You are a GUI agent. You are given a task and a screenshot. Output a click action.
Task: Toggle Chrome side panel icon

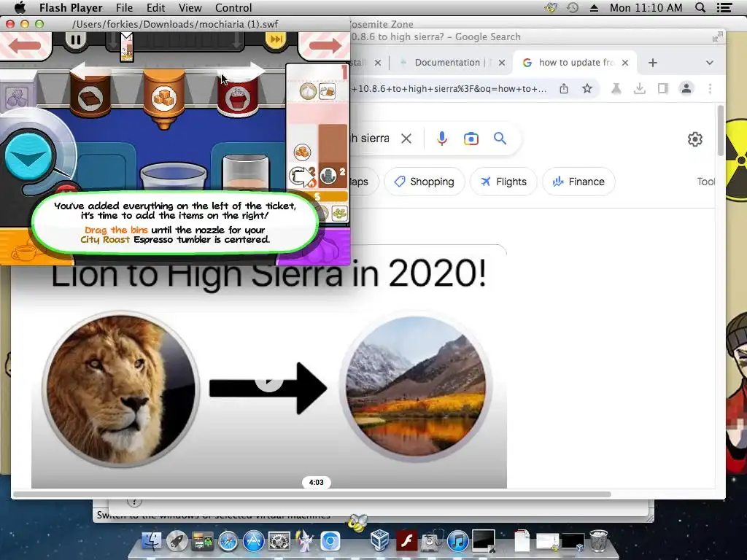point(662,88)
